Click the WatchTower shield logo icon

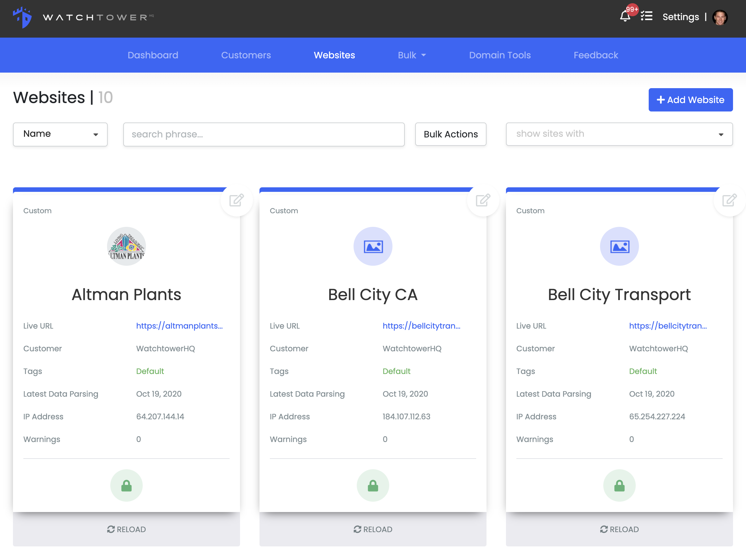tap(22, 17)
